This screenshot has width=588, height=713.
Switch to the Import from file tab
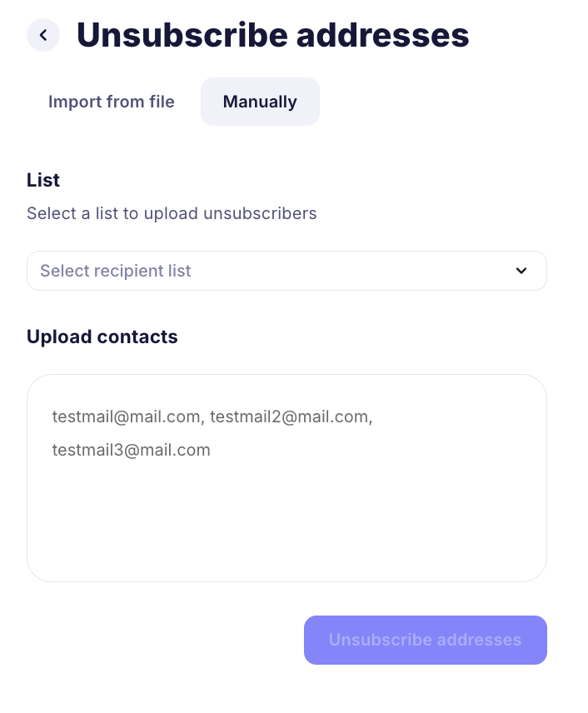112,102
